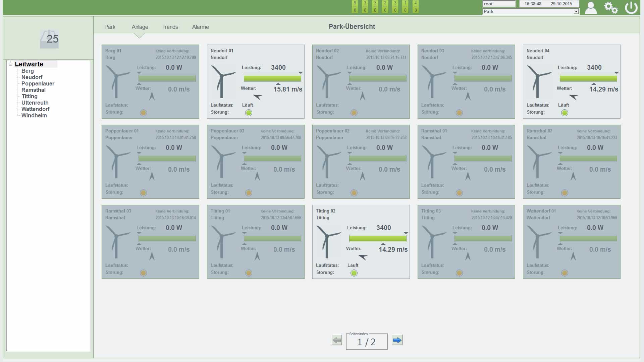Viewport: 644px width, 362px height.
Task: Click the Neudorf 04 wind direction arrow
Action: pos(574,97)
